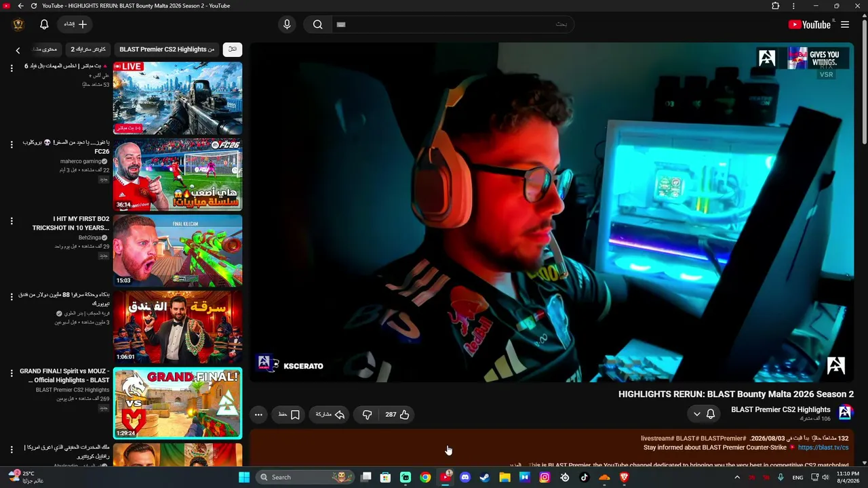Image resolution: width=868 pixels, height=488 pixels.
Task: Open the browser extensions puzzle icon
Action: pos(776,6)
